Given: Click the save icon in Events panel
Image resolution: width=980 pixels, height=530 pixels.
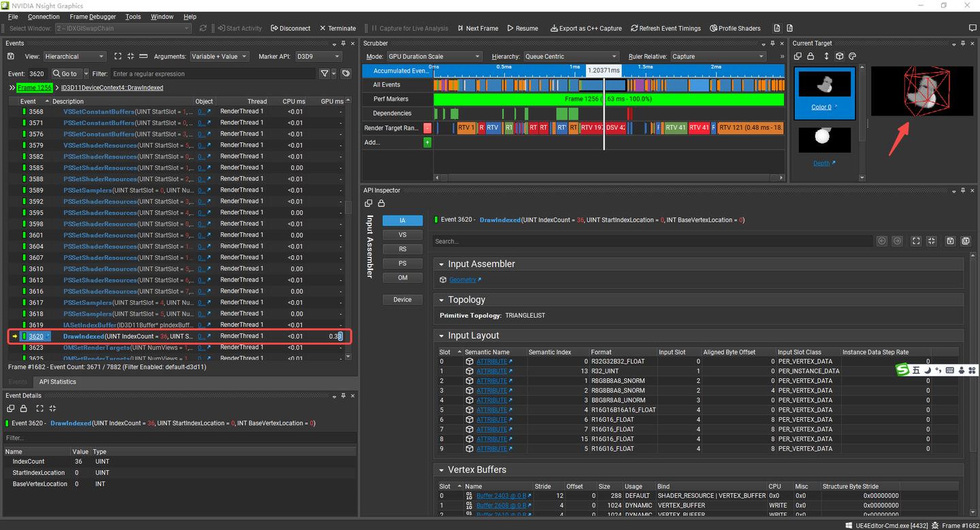Looking at the screenshot, I should click(10, 56).
